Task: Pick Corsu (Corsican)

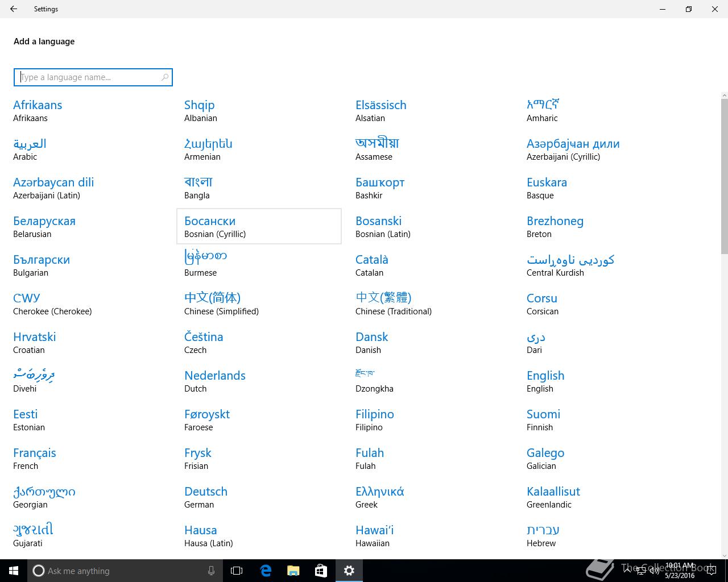Action: [x=601, y=304]
